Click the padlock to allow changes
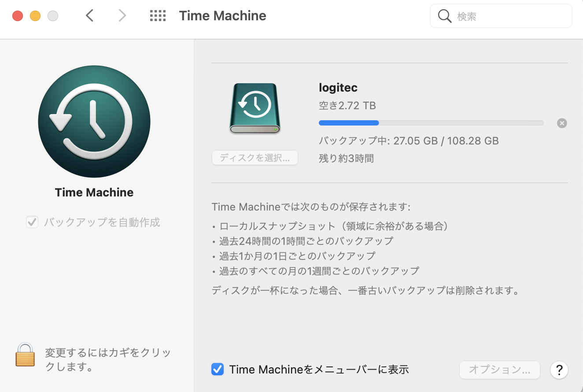The width and height of the screenshot is (583, 392). [25, 355]
